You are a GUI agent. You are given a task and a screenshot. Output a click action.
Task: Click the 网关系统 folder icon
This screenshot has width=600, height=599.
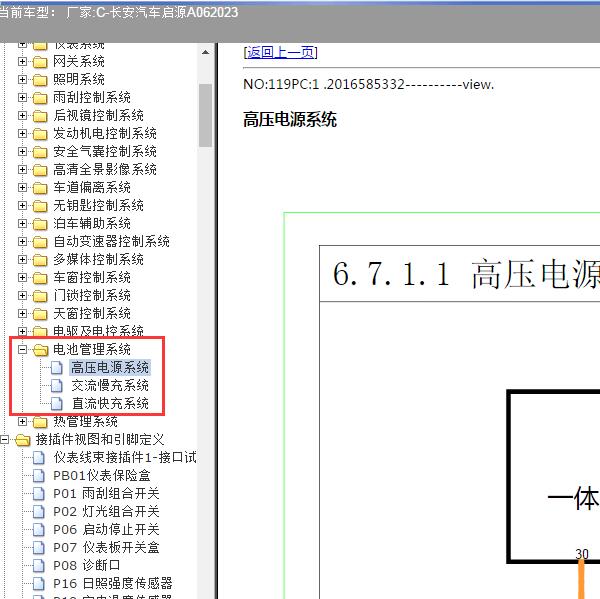click(x=40, y=62)
